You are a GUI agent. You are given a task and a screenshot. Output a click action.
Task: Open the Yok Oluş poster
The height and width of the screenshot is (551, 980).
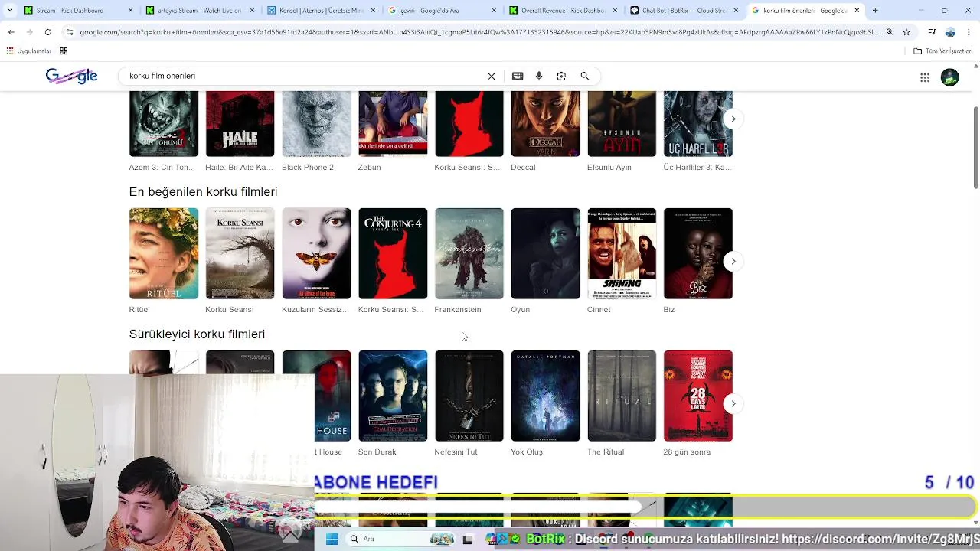coord(545,396)
